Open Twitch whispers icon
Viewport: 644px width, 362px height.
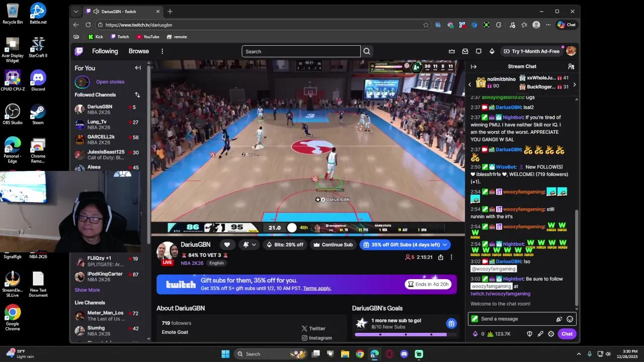pyautogui.click(x=478, y=51)
